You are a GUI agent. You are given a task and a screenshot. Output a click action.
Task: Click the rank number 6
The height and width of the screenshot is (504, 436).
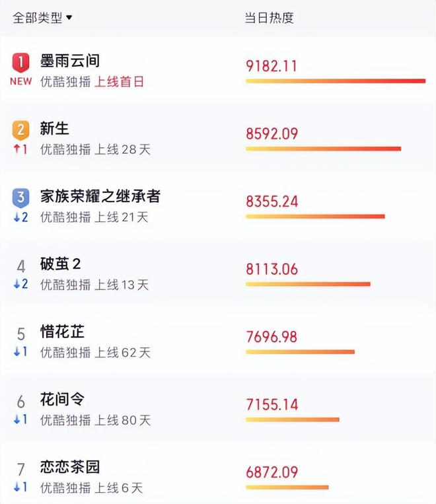click(21, 402)
